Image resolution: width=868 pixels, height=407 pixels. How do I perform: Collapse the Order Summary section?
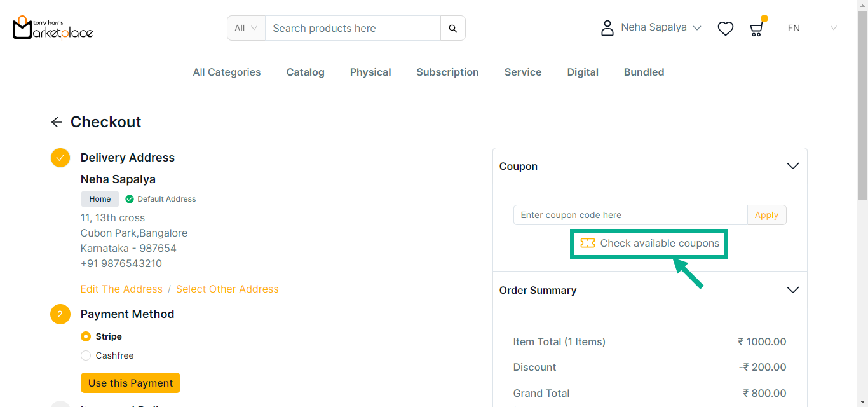[792, 290]
